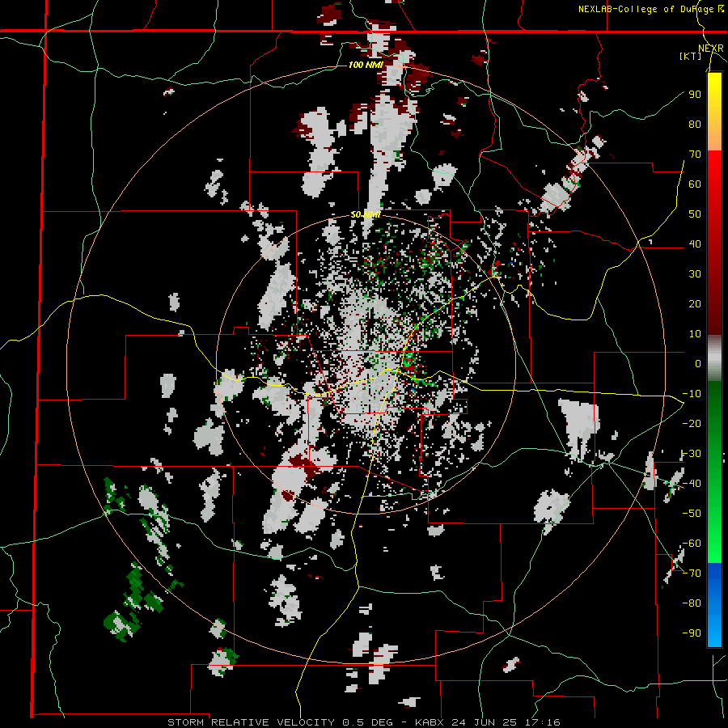This screenshot has height=728, width=728.
Task: Click the 50 NMI range ring label
Action: coord(366,214)
